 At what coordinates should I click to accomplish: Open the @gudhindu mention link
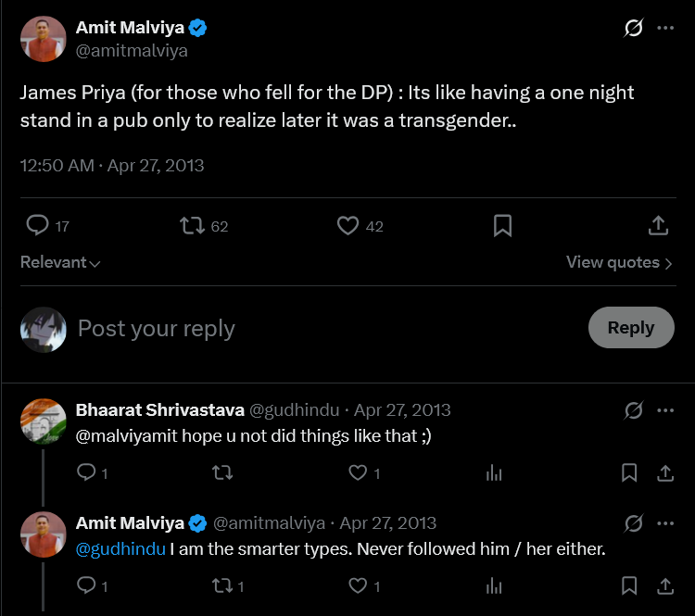pos(120,549)
